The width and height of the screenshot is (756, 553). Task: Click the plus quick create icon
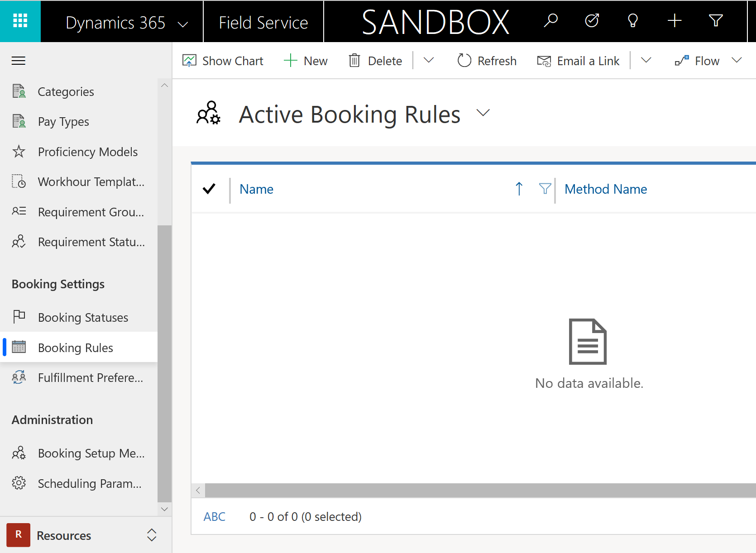pyautogui.click(x=675, y=21)
